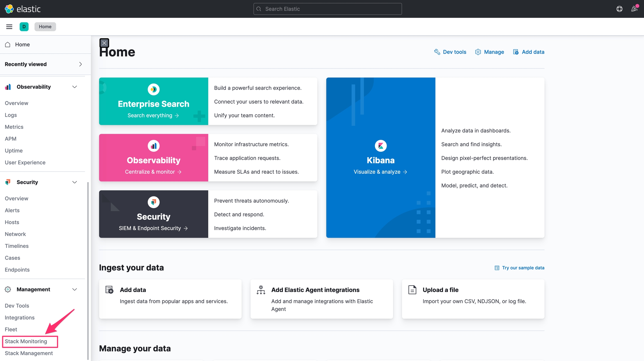Select APM under Observability
This screenshot has height=361, width=644.
(11, 139)
